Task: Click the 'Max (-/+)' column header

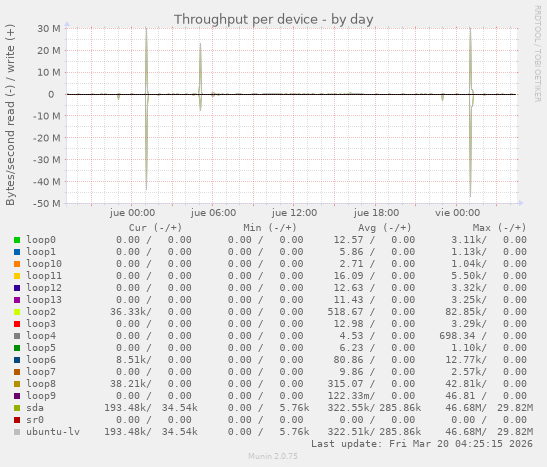Action: pos(499,228)
